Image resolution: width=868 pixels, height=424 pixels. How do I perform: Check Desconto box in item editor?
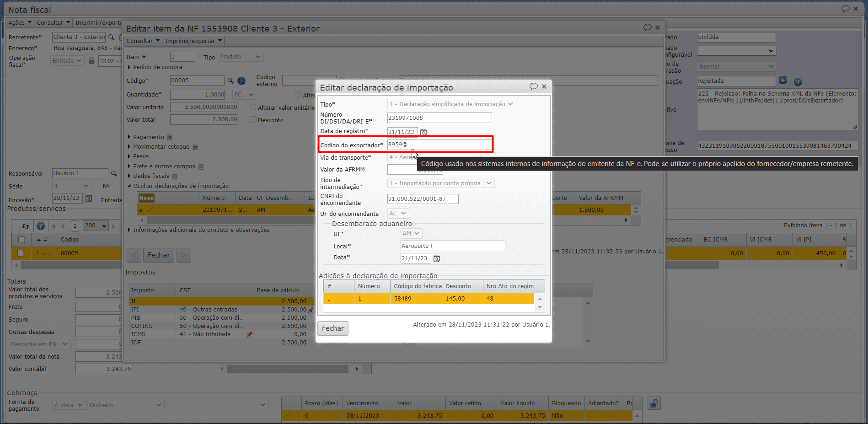point(253,120)
